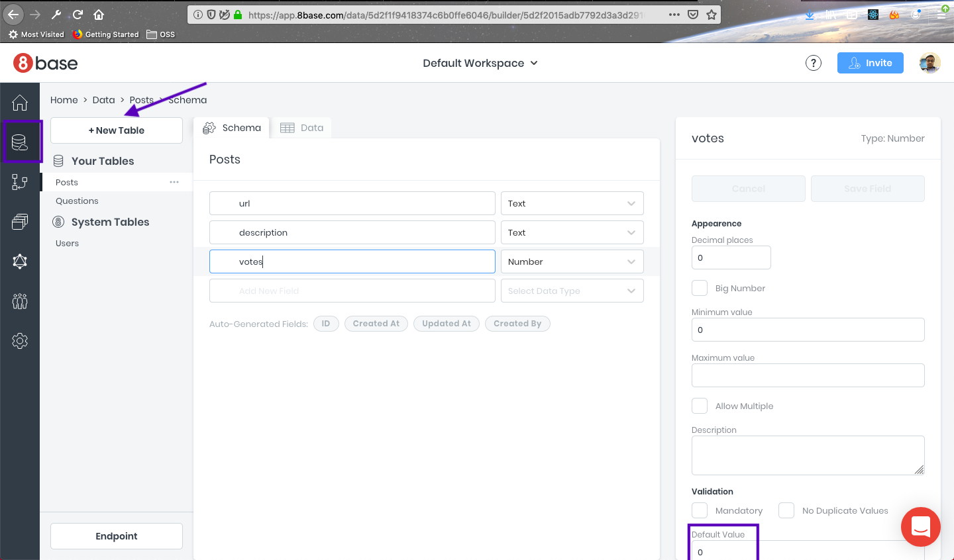Click the browser back arrow
Image resolution: width=954 pixels, height=560 pixels.
[13, 14]
